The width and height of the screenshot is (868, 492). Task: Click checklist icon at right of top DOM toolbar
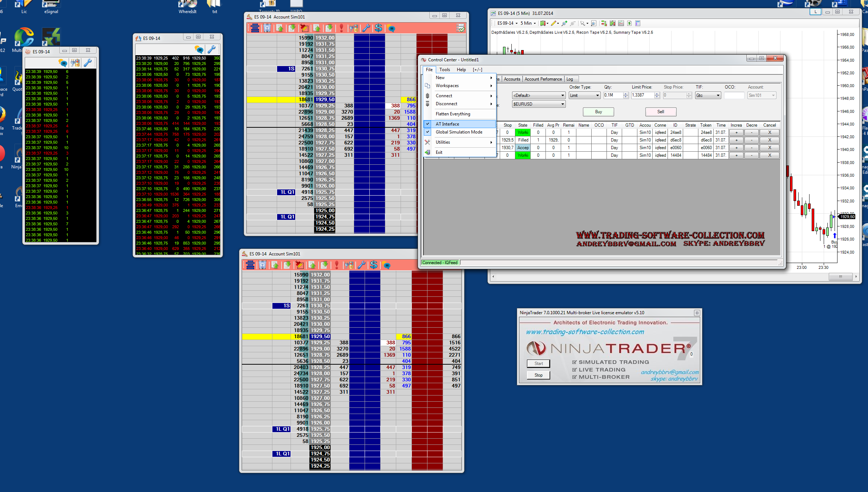click(460, 28)
